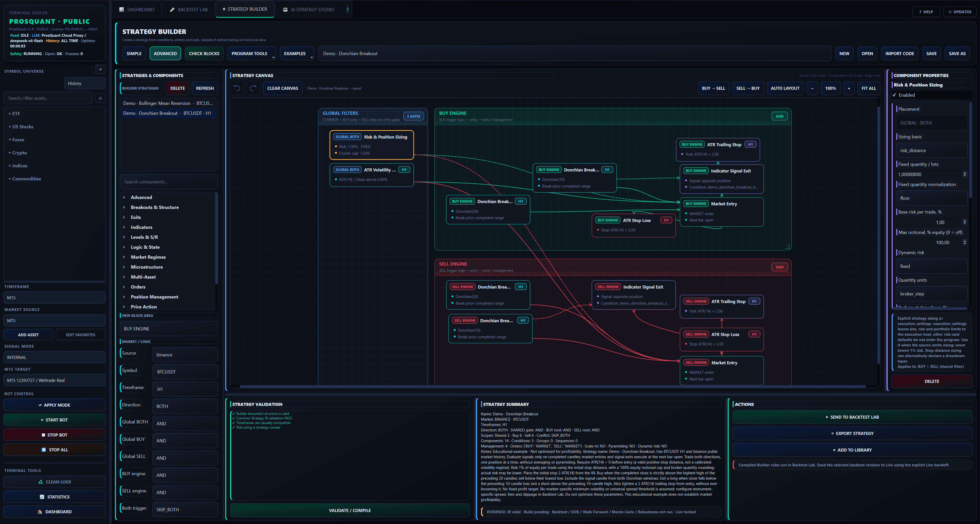This screenshot has width=980, height=524.
Task: Switch to the BACKTEST LAB tab
Action: point(189,9)
